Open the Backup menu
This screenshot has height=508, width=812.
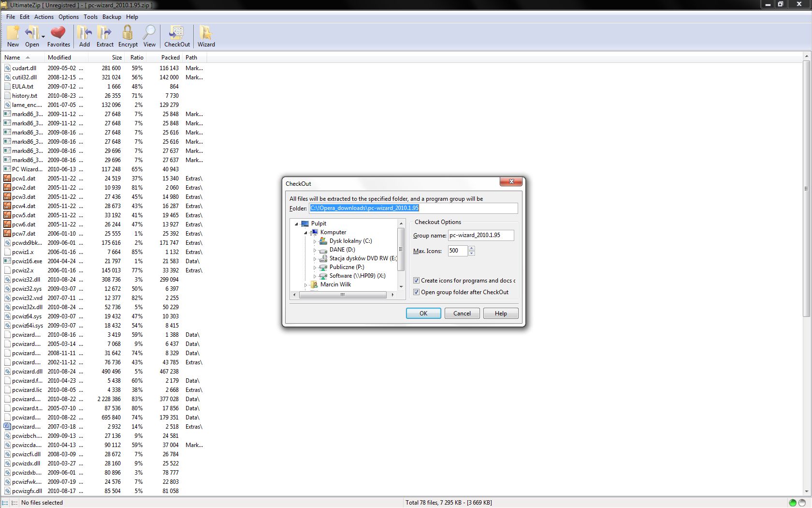coord(112,17)
